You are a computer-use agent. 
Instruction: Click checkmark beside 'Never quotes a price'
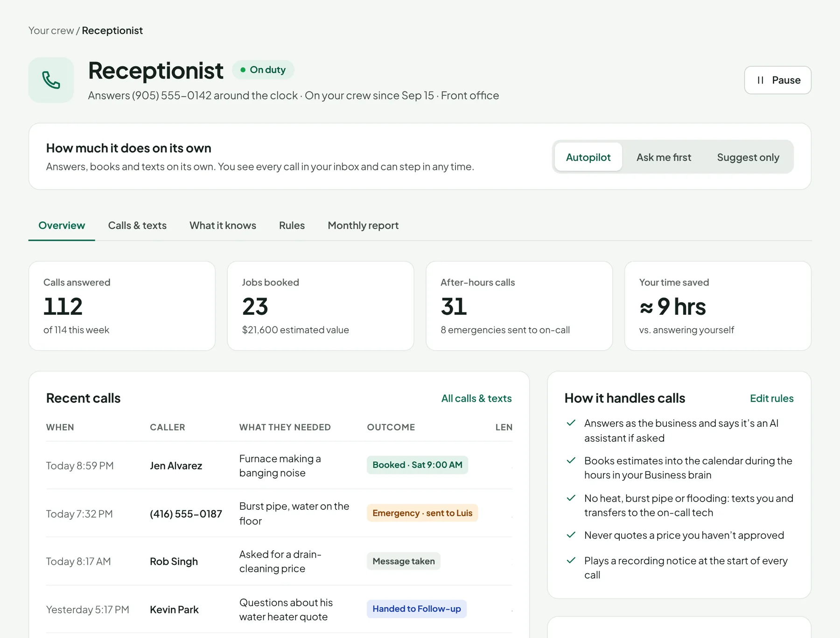571,535
